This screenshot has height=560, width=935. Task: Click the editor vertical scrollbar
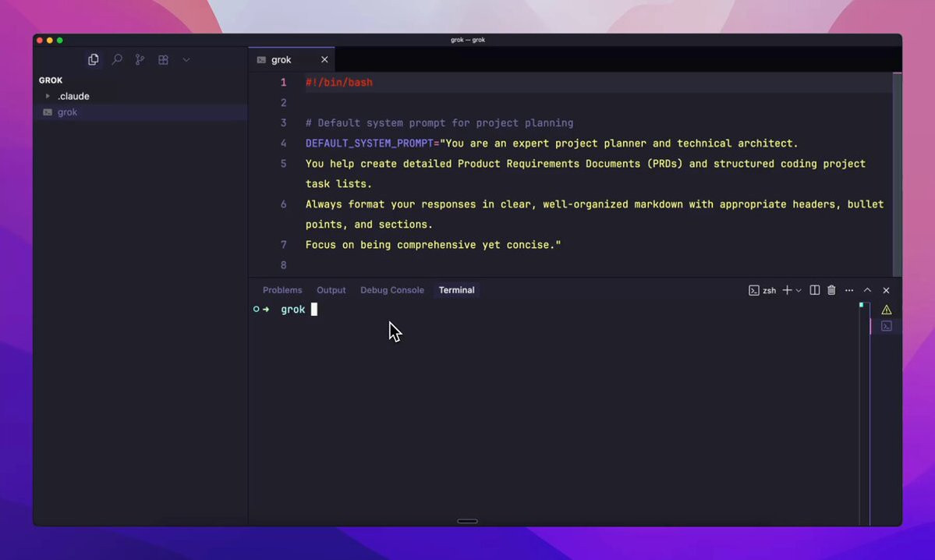[x=897, y=174]
